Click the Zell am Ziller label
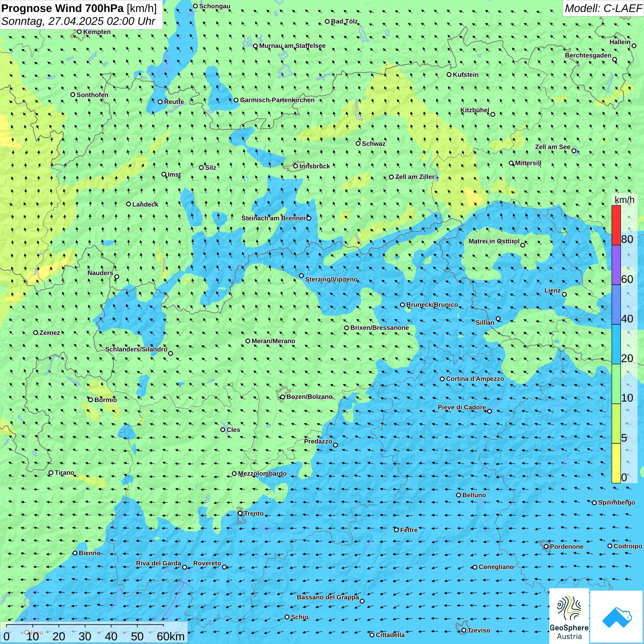Viewport: 644px width, 644px height. [x=414, y=177]
